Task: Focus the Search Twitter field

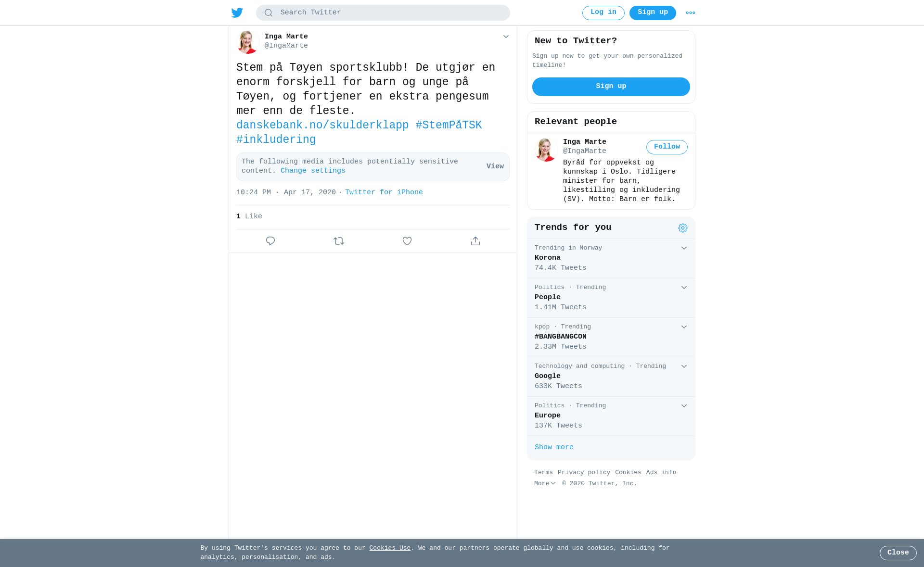Action: tap(383, 13)
